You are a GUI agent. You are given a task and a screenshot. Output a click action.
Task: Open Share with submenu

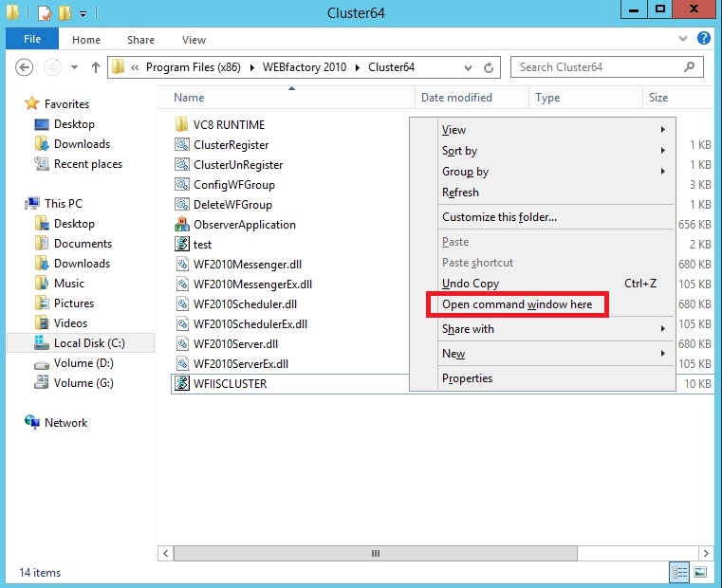coord(543,329)
